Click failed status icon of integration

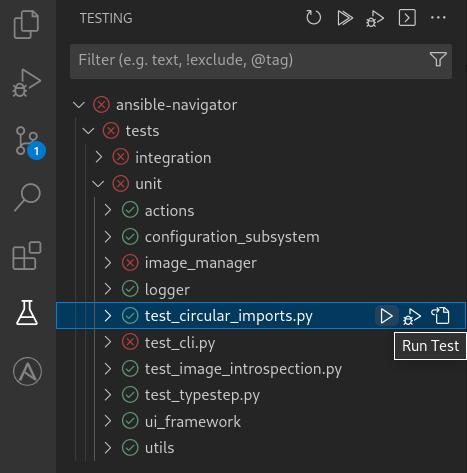click(x=121, y=157)
